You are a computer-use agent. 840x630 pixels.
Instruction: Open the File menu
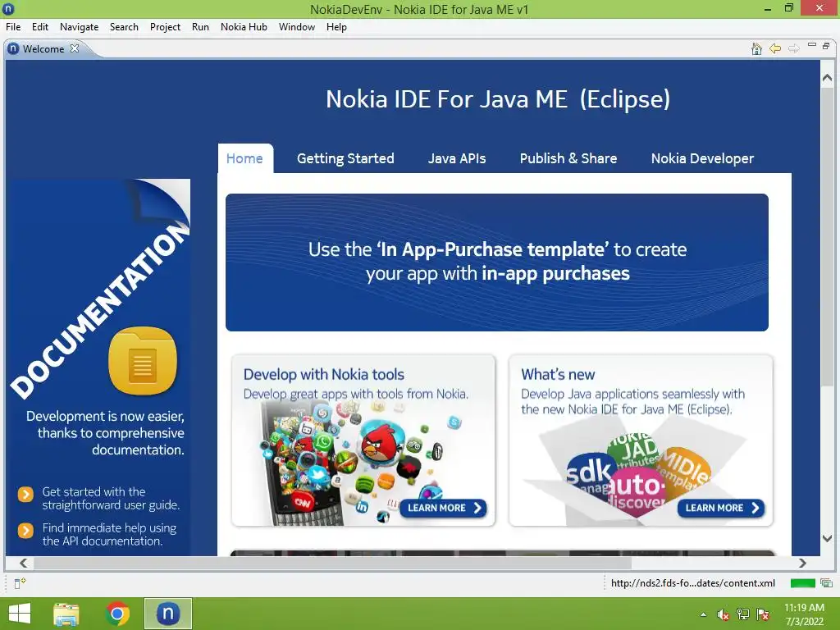(x=13, y=27)
